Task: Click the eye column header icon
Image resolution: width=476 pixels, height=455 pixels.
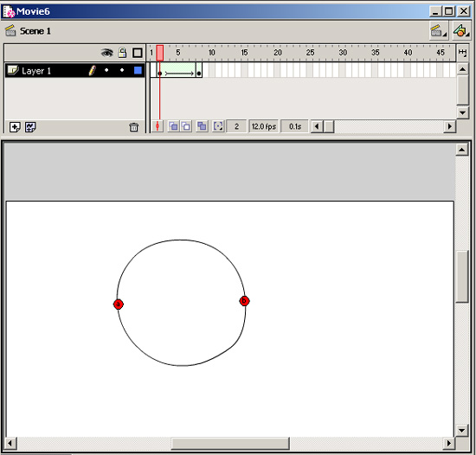Action: [106, 53]
